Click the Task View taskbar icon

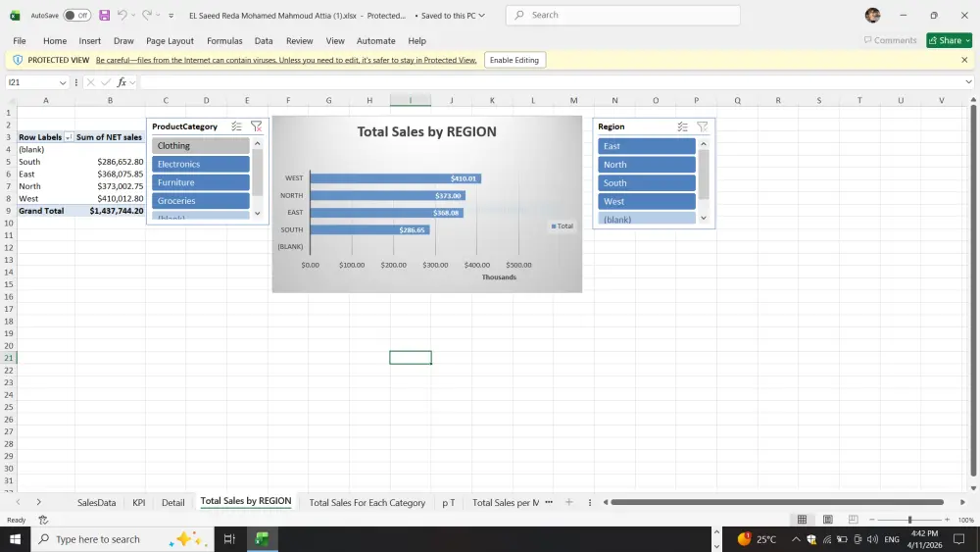pos(229,539)
